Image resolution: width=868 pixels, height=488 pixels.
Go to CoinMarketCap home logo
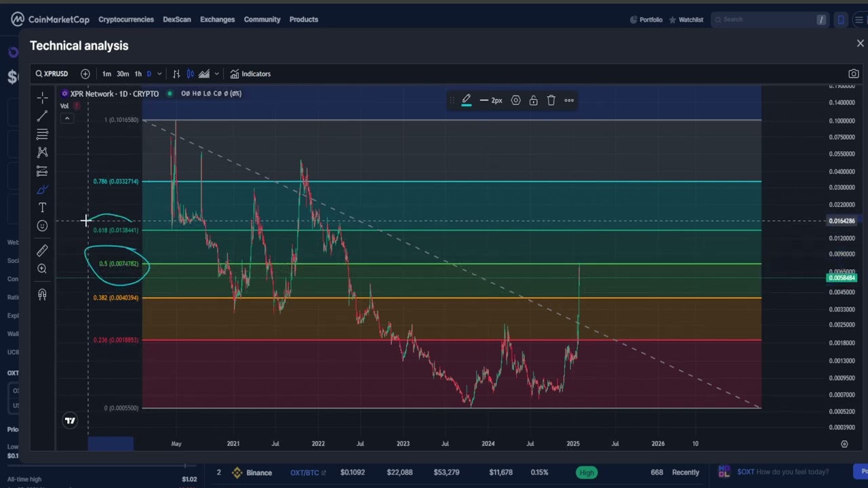50,20
